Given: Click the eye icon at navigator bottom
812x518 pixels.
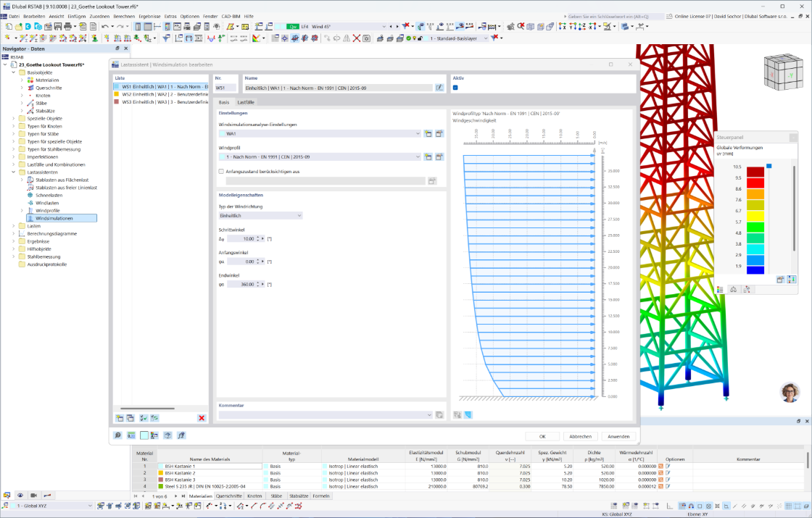Looking at the screenshot, I should click(x=20, y=496).
